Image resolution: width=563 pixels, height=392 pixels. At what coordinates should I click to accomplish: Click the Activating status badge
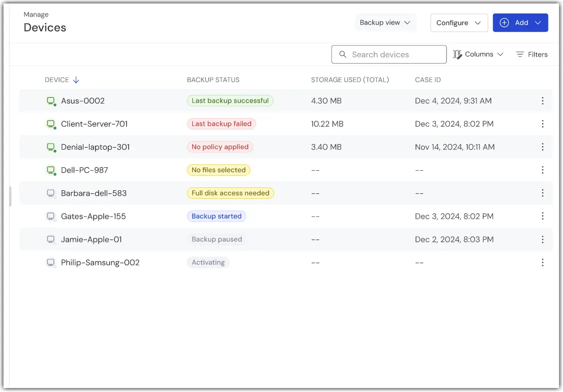(208, 263)
